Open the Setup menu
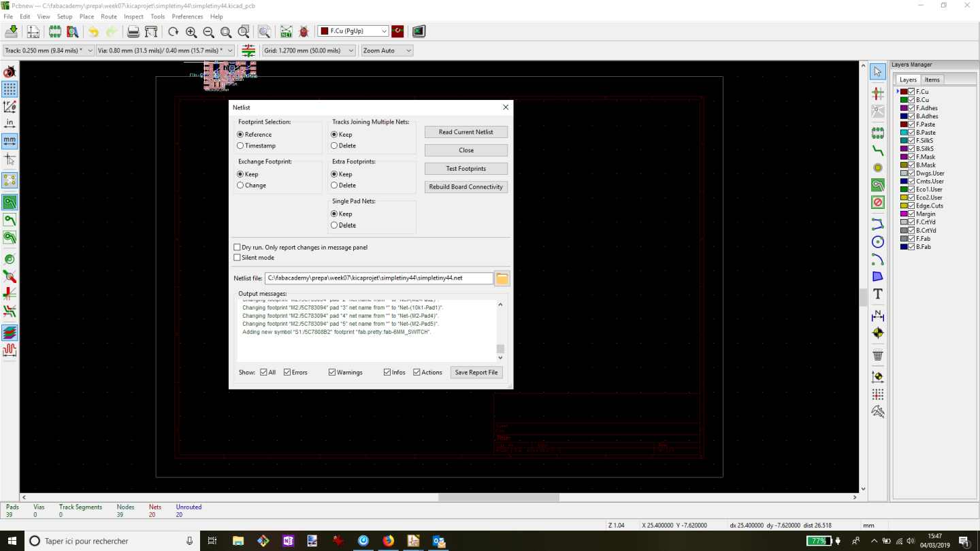This screenshot has height=551, width=980. pyautogui.click(x=65, y=16)
